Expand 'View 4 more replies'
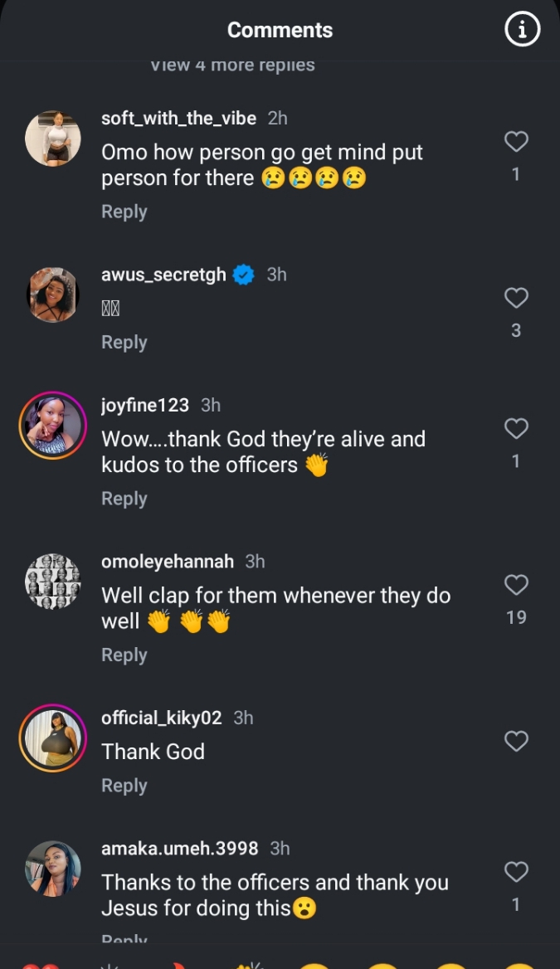 [x=232, y=66]
